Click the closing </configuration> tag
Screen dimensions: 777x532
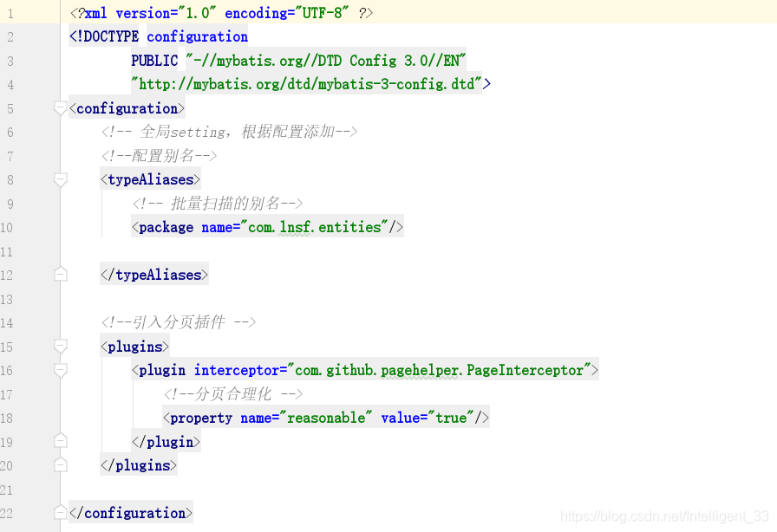pyautogui.click(x=131, y=513)
